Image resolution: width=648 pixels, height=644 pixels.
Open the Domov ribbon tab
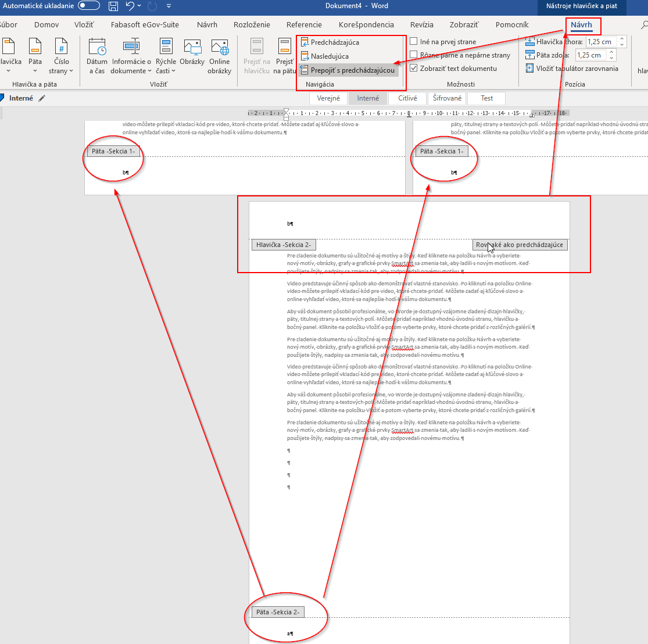coord(46,25)
